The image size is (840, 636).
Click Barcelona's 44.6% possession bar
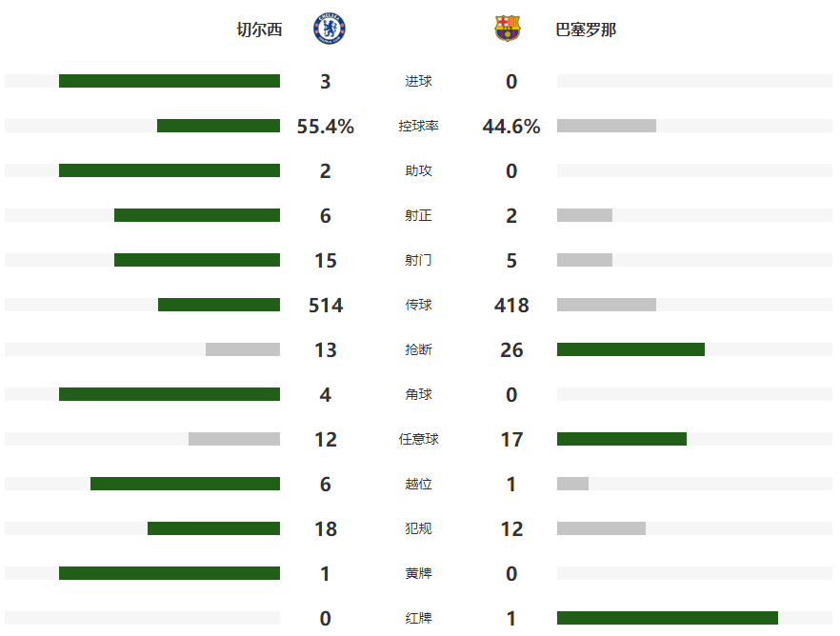tap(607, 126)
